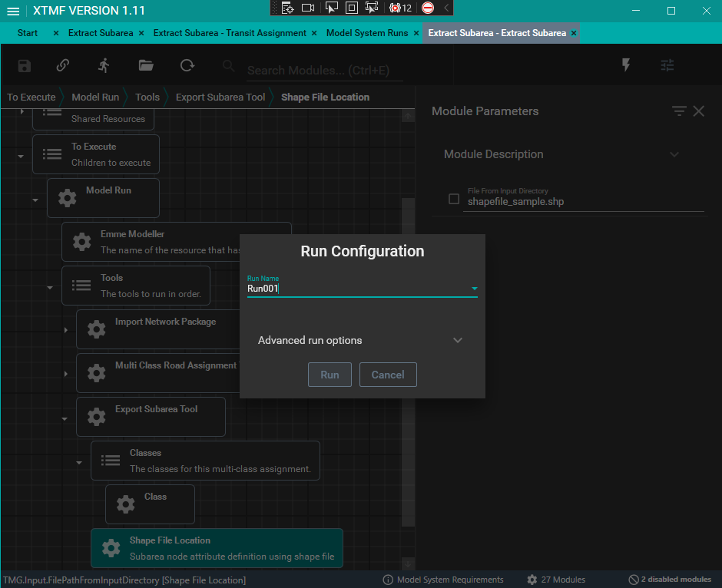Click the nested squares layout icon in debug toolbar
Image resolution: width=722 pixels, height=588 pixels.
point(351,8)
